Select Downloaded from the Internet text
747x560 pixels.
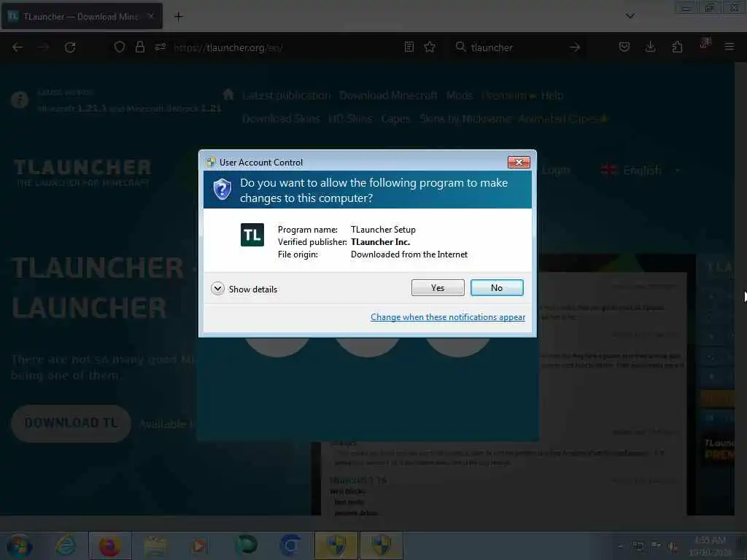[x=409, y=254]
